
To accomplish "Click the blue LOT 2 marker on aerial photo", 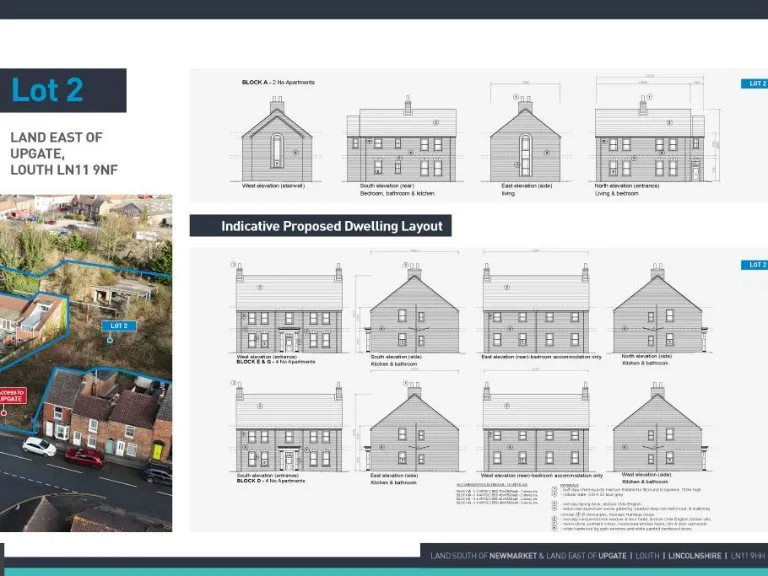I will (118, 325).
